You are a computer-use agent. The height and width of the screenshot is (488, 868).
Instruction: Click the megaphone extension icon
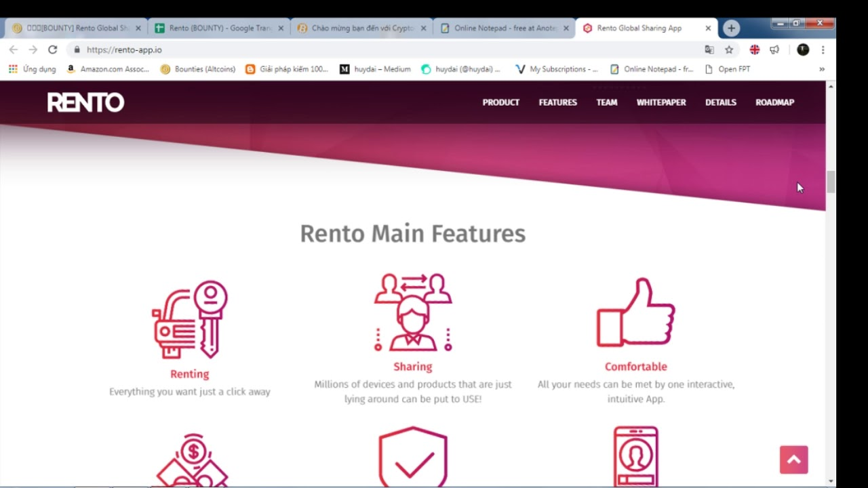click(x=774, y=49)
